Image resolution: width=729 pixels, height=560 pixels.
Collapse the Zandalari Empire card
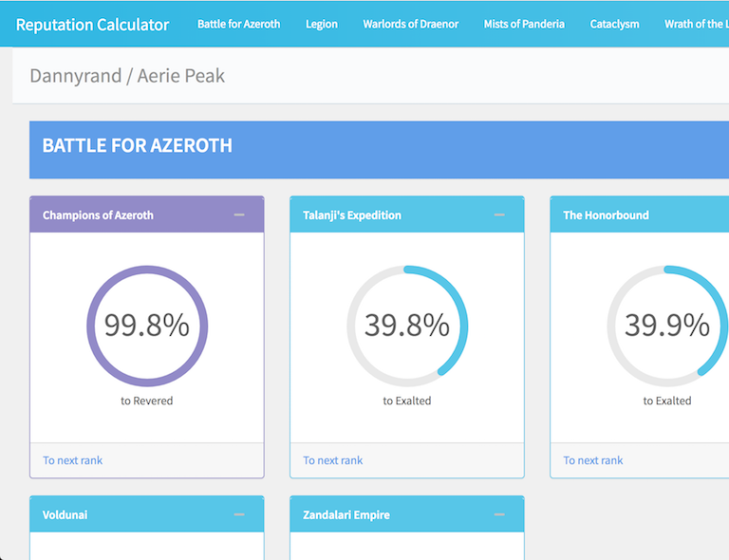pyautogui.click(x=499, y=514)
